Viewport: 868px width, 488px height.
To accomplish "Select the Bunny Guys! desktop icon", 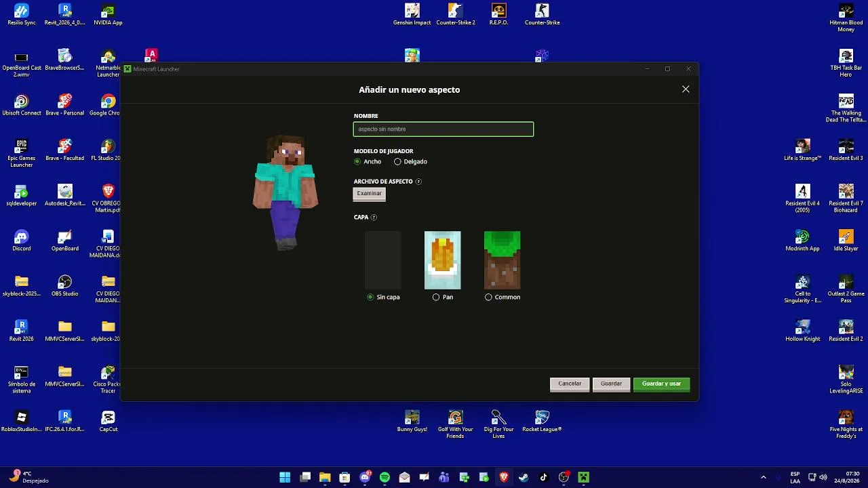I will click(x=412, y=422).
